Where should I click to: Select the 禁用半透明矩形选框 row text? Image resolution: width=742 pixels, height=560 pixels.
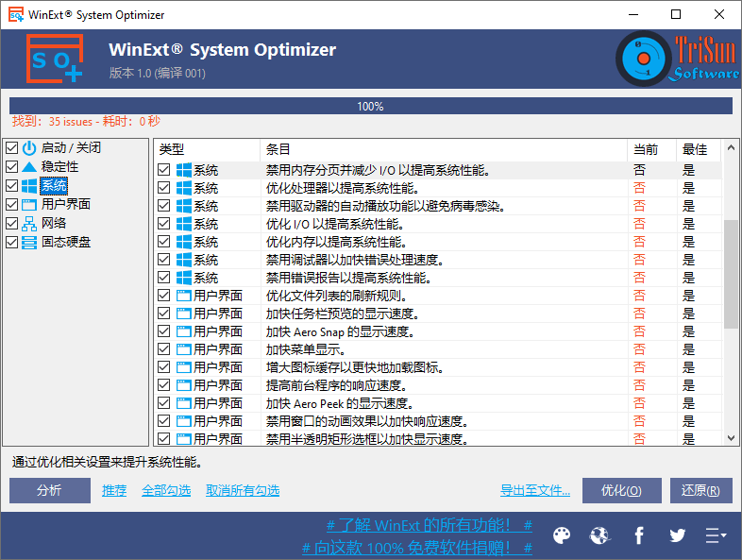click(366, 439)
